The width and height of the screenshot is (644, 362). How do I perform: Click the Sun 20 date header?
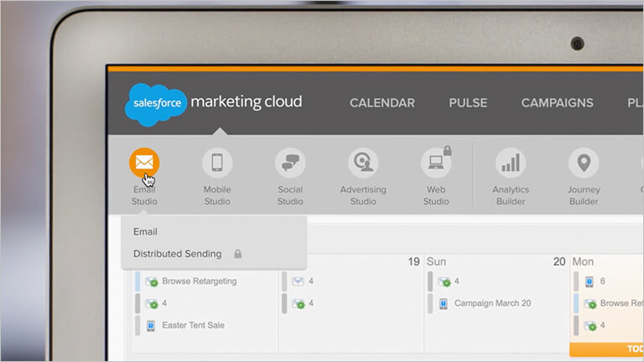click(496, 262)
